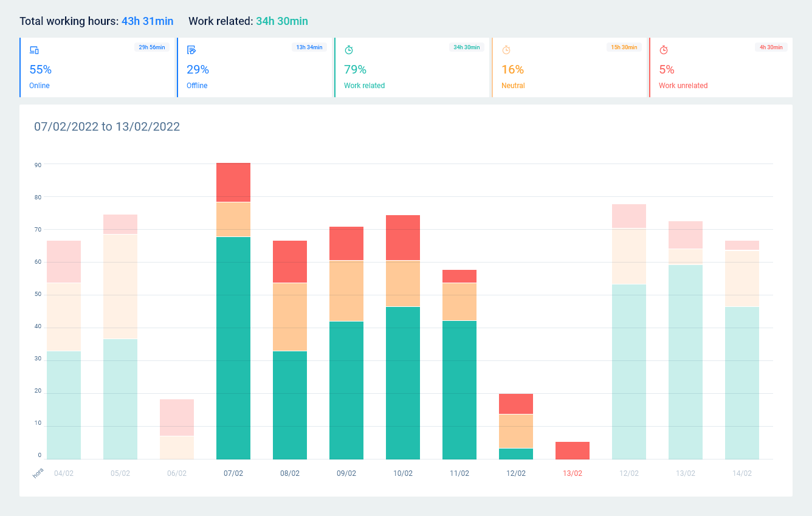This screenshot has width=812, height=516.
Task: Click the lone red bar above 13/02
Action: pyautogui.click(x=573, y=450)
